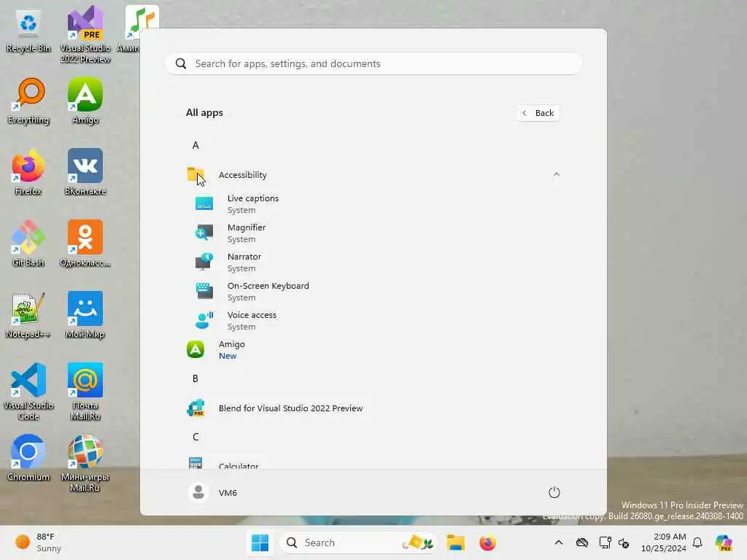Go Back from the All apps list

tap(538, 113)
